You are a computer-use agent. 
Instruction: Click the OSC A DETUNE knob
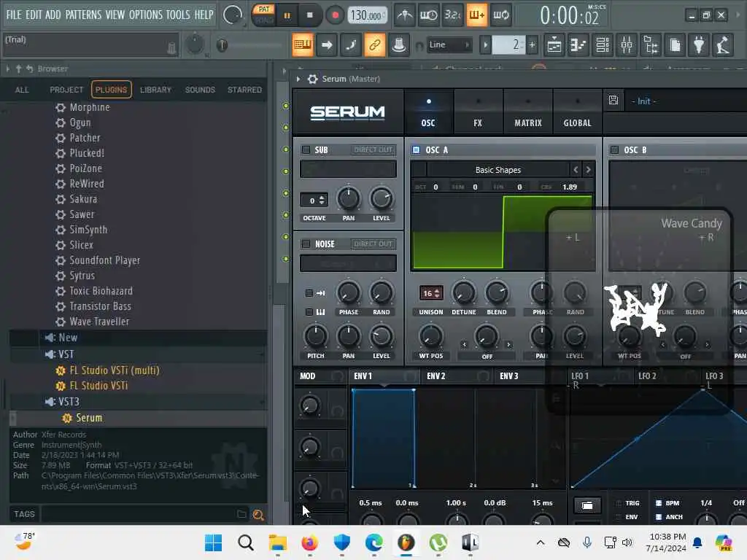pyautogui.click(x=463, y=292)
